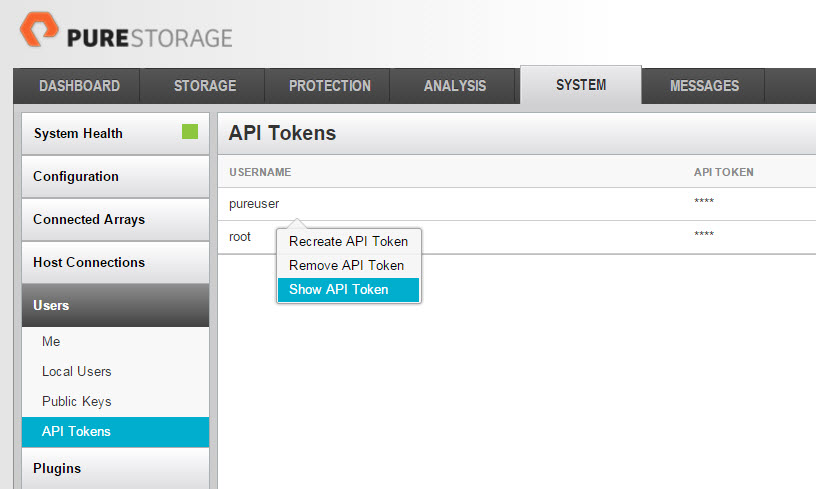816x489 pixels.
Task: Open Local Users under Users
Action: [76, 371]
